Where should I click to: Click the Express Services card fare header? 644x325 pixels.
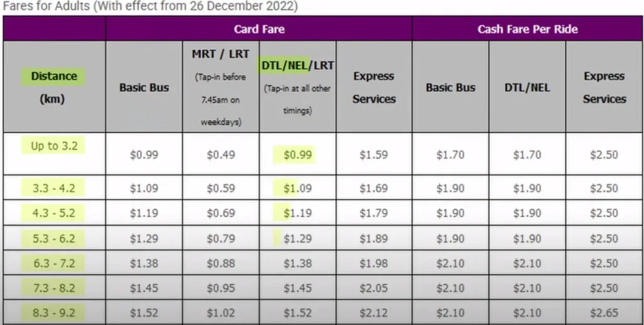click(x=374, y=87)
